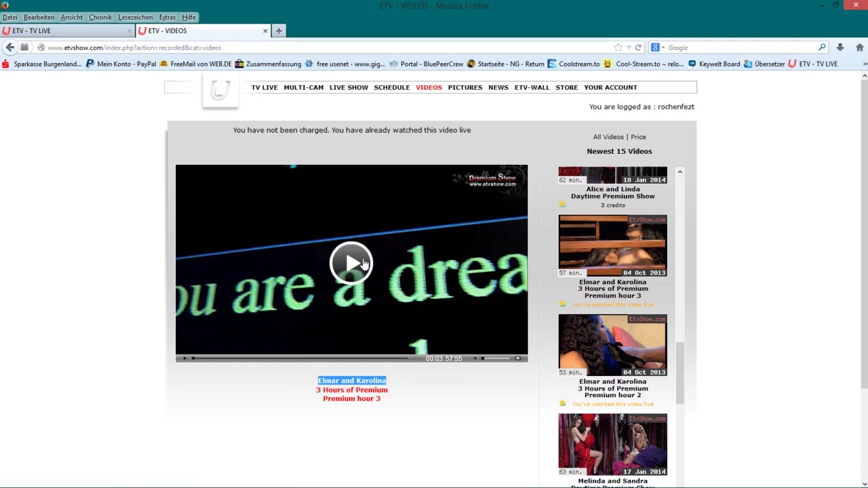
Task: Open the downloads arrow icon
Action: pyautogui.click(x=840, y=47)
